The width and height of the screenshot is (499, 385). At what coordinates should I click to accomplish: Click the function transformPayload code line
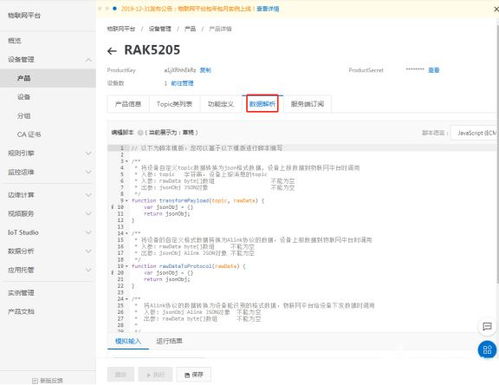click(x=198, y=201)
